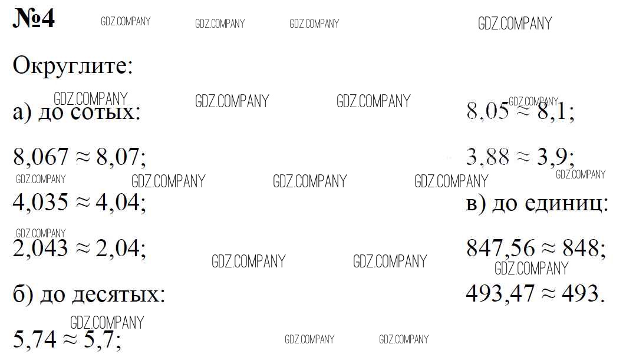This screenshot has width=636, height=364.
Task: Select the final answer 493,47 ≈ 493
Action: (535, 293)
